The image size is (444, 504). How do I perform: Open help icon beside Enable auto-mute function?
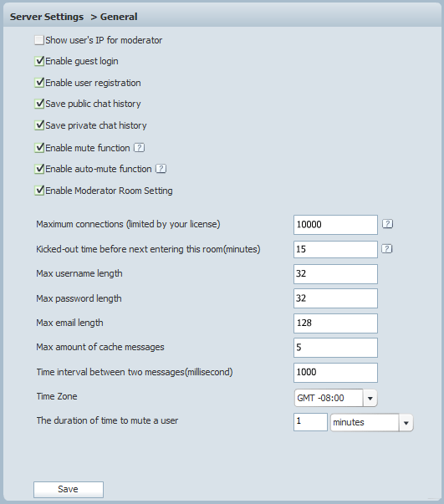tap(161, 169)
